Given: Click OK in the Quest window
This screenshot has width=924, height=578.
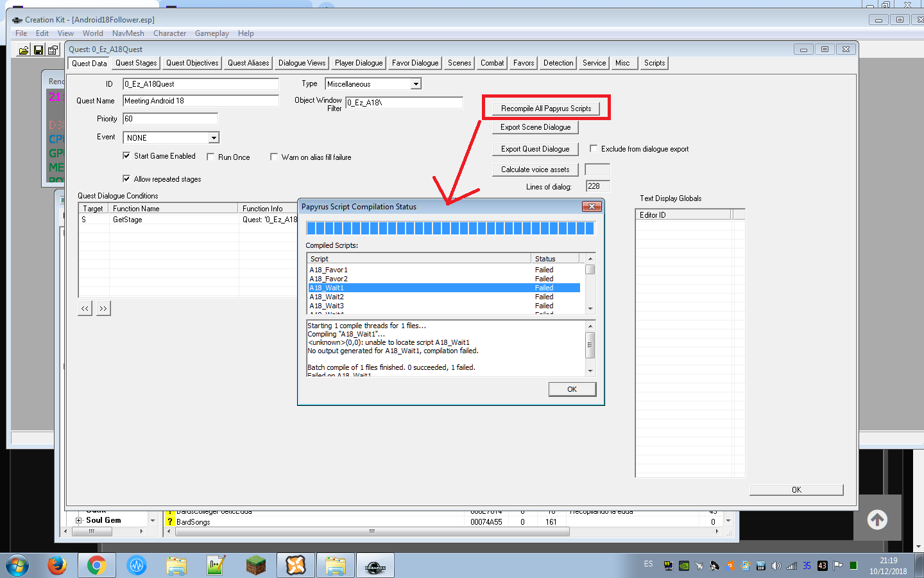Looking at the screenshot, I should 796,490.
